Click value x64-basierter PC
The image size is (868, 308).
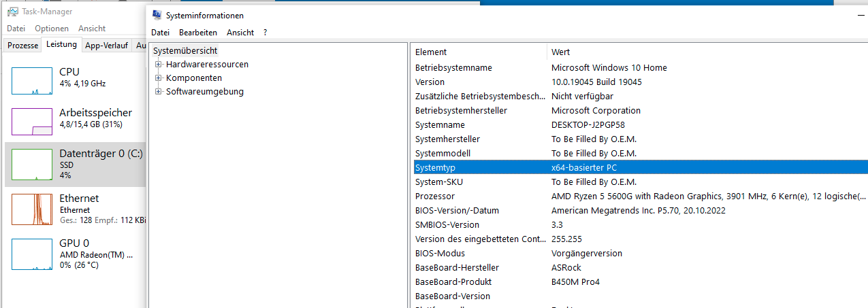tap(584, 167)
